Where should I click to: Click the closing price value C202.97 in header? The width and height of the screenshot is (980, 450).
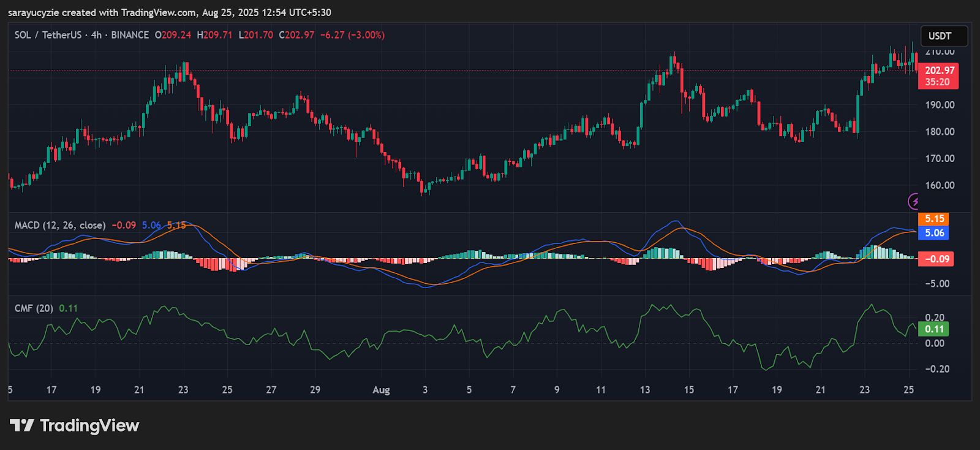[x=296, y=35]
